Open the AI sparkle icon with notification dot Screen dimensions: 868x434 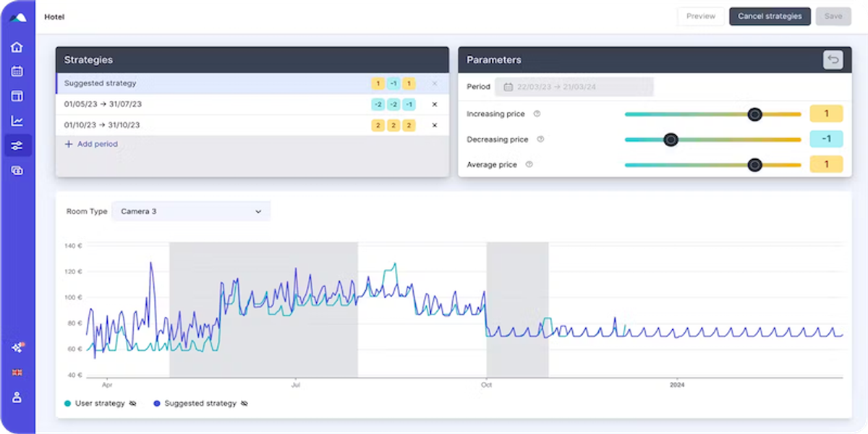[x=17, y=348]
